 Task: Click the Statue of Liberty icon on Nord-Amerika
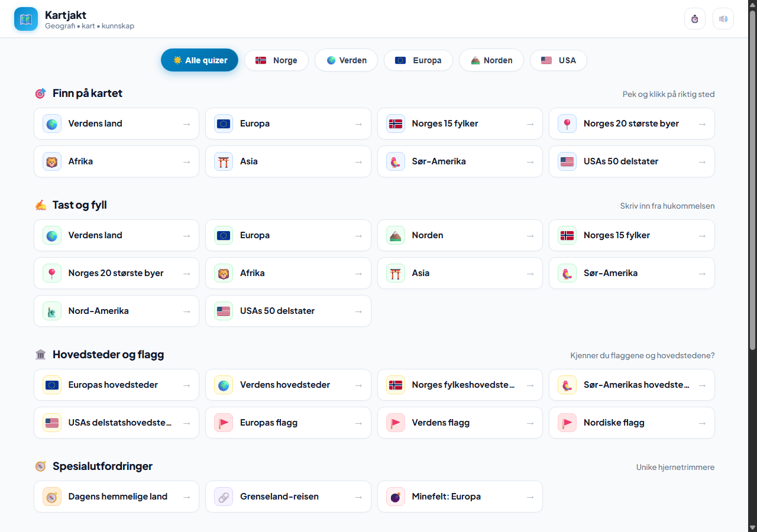(x=52, y=311)
